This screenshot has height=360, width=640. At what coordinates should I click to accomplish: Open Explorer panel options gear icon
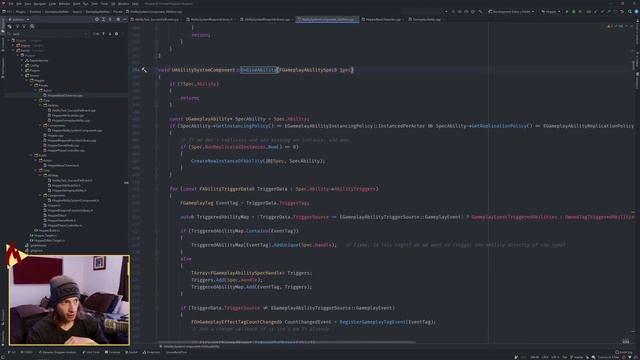tap(118, 20)
